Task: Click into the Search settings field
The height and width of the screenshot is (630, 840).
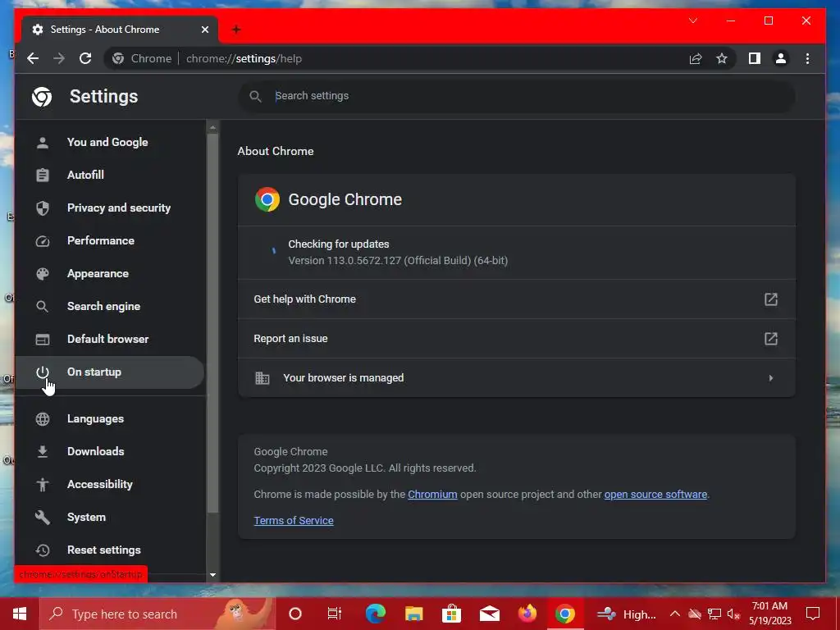Action: pos(517,96)
